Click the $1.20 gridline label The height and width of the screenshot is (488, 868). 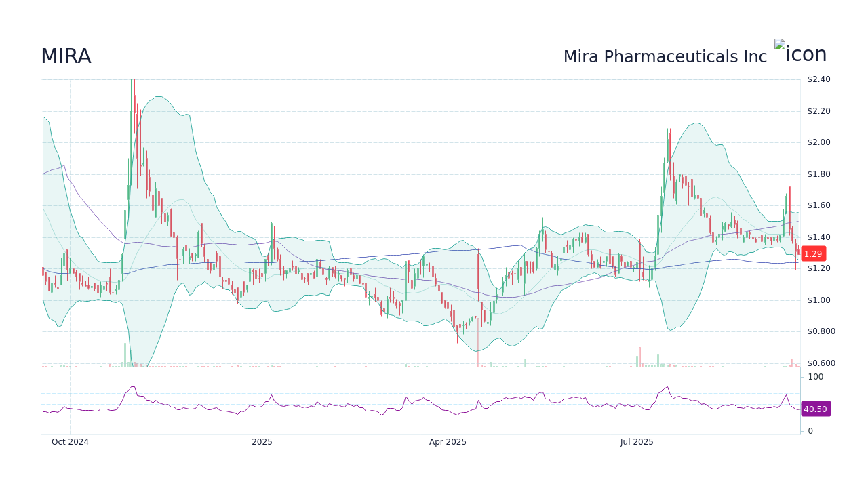817,268
